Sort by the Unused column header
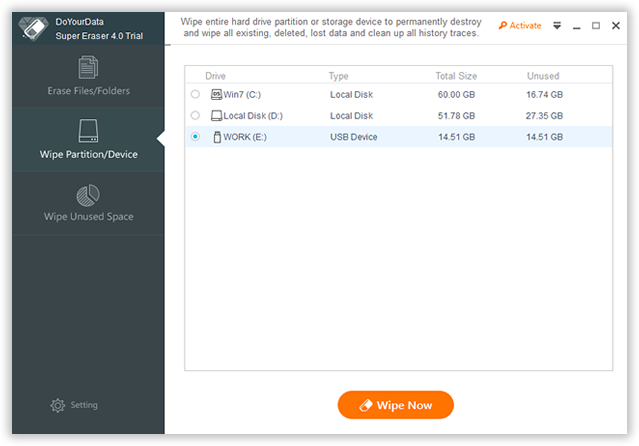Image resolution: width=639 pixels, height=446 pixels. [x=543, y=76]
